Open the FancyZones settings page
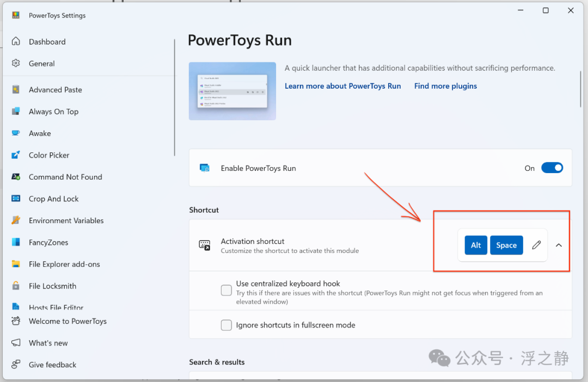Viewport: 588px width, 382px height. click(x=48, y=242)
